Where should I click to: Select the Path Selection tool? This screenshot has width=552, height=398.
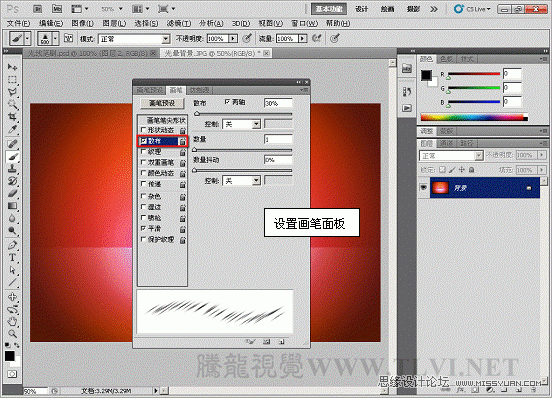[x=12, y=270]
